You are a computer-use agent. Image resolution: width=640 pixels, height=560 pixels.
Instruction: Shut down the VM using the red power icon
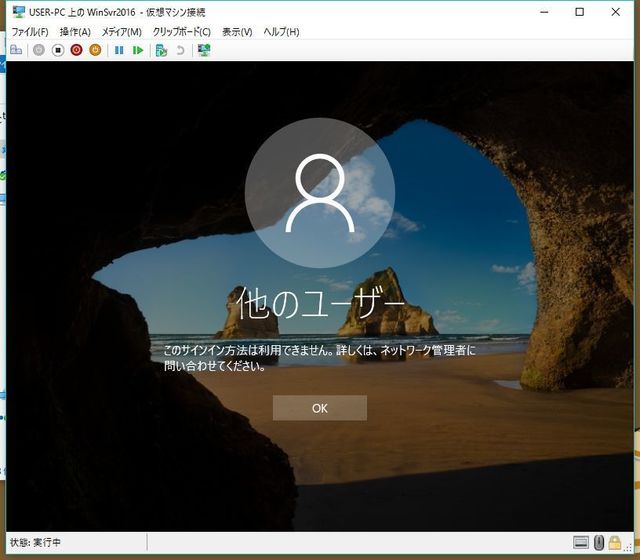(77, 50)
